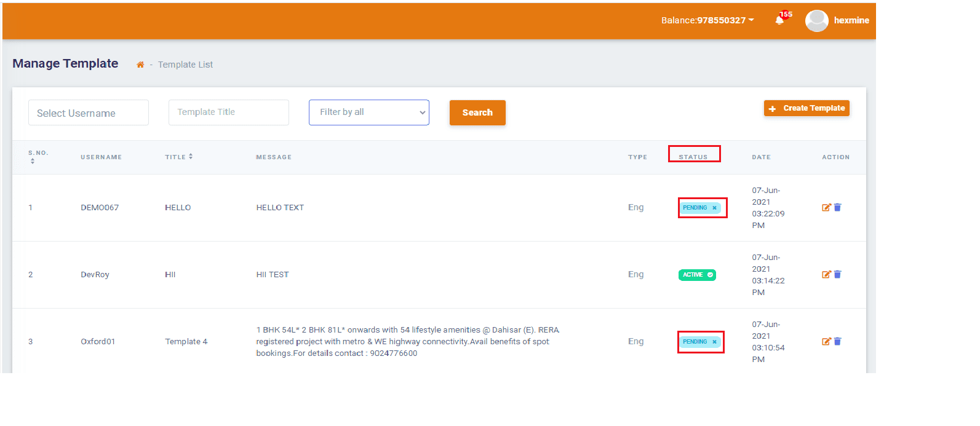This screenshot has height=426, width=980.
Task: Toggle ACTIVE status for DevRoy template
Action: pyautogui.click(x=696, y=275)
